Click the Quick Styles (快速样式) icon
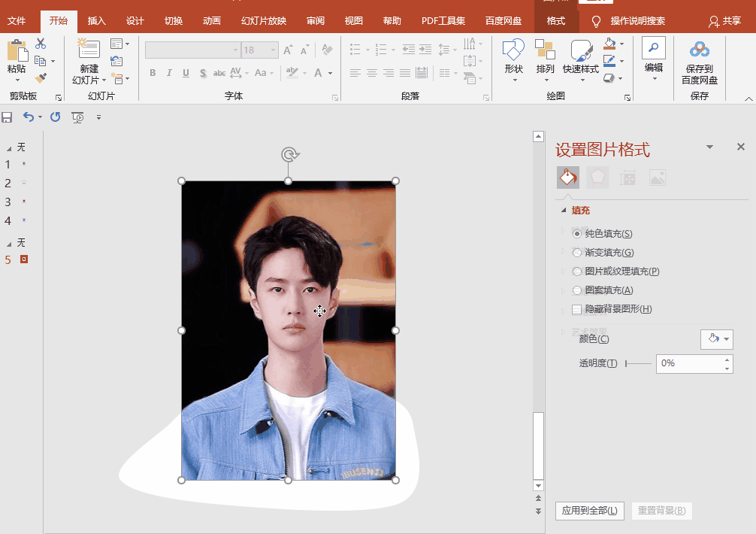This screenshot has height=534, width=756. (581, 50)
